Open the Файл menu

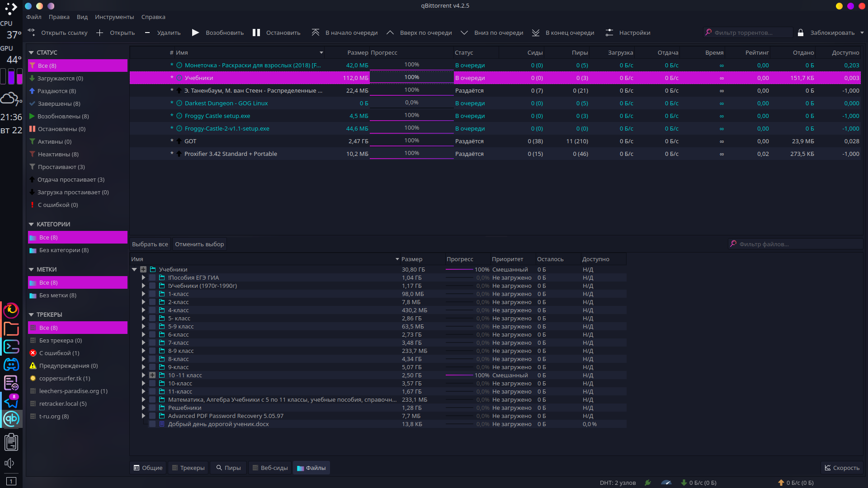(x=34, y=17)
